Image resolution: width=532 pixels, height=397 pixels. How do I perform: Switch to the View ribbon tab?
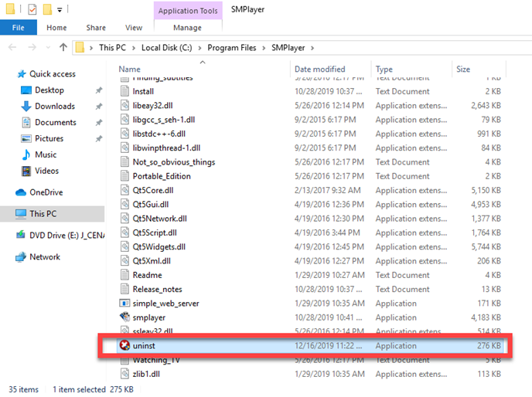(134, 28)
